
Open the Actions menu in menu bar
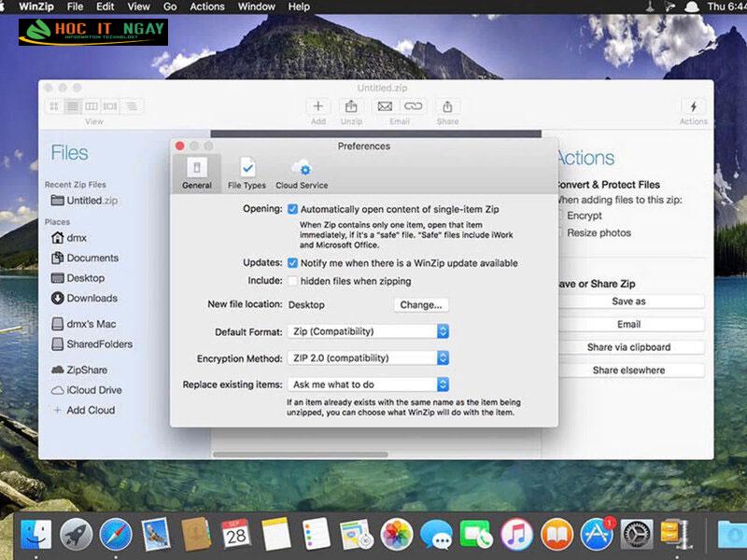click(207, 7)
